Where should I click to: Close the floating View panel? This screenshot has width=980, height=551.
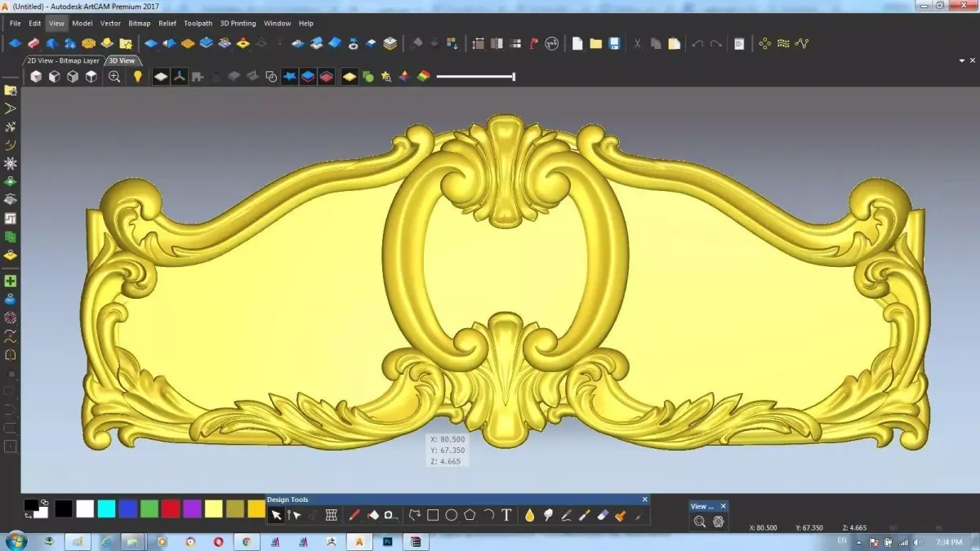click(x=723, y=506)
